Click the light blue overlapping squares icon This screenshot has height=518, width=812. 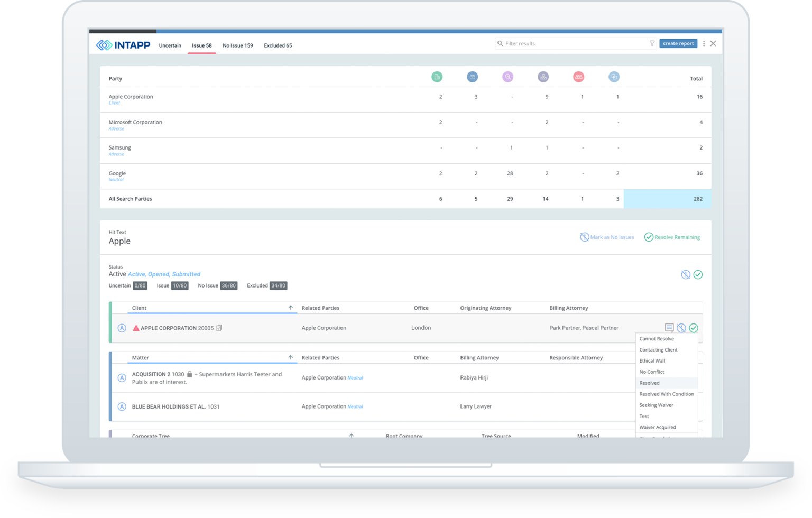coord(614,77)
